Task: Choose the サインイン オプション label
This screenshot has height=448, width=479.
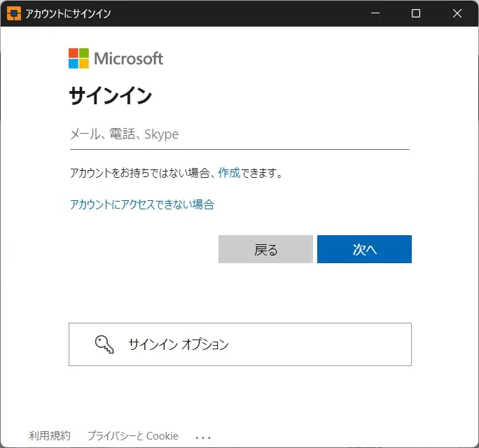Action: coord(179,344)
